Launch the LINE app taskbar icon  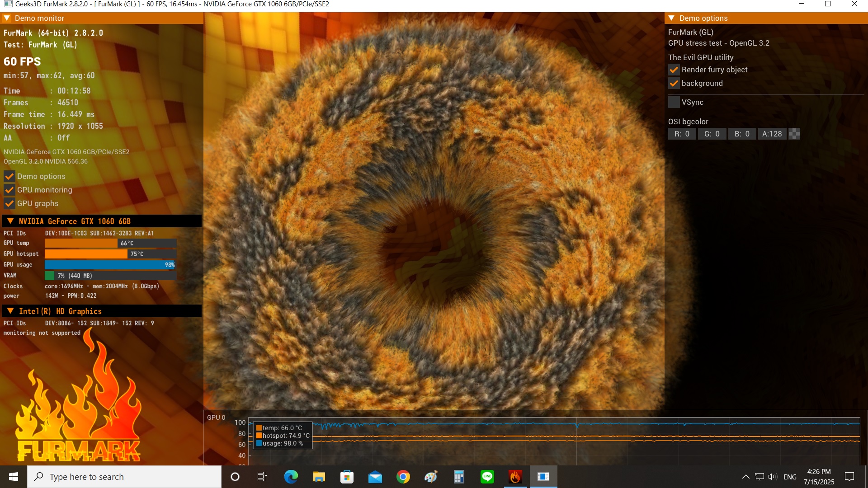[x=487, y=477]
